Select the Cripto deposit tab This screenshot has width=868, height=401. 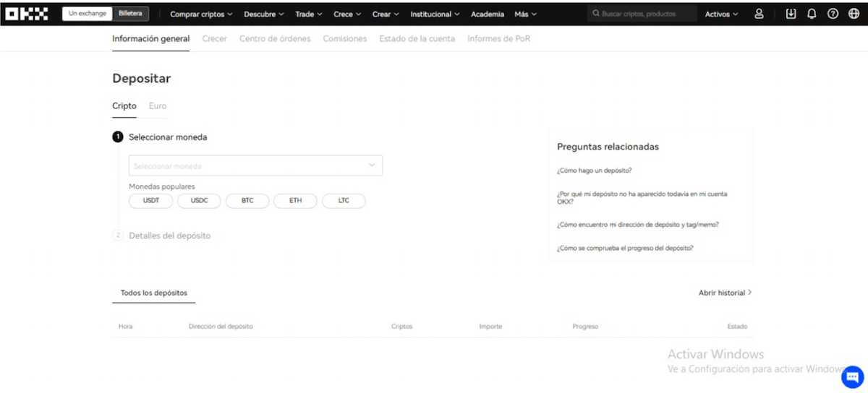point(124,105)
